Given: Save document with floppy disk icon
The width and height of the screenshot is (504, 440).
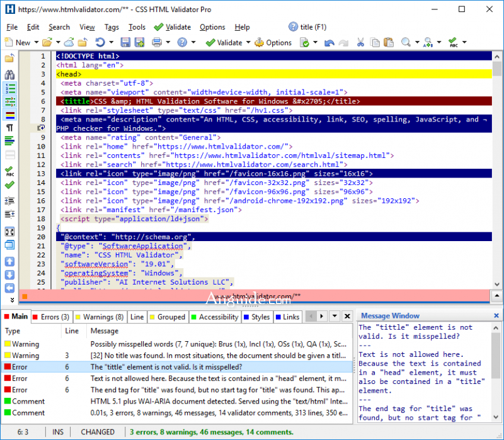Looking at the screenshot, I should tap(125, 42).
